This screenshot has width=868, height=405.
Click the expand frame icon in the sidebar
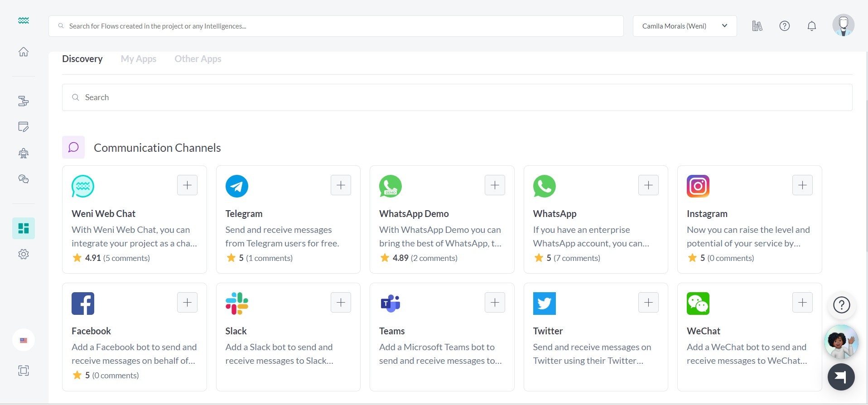pos(24,371)
